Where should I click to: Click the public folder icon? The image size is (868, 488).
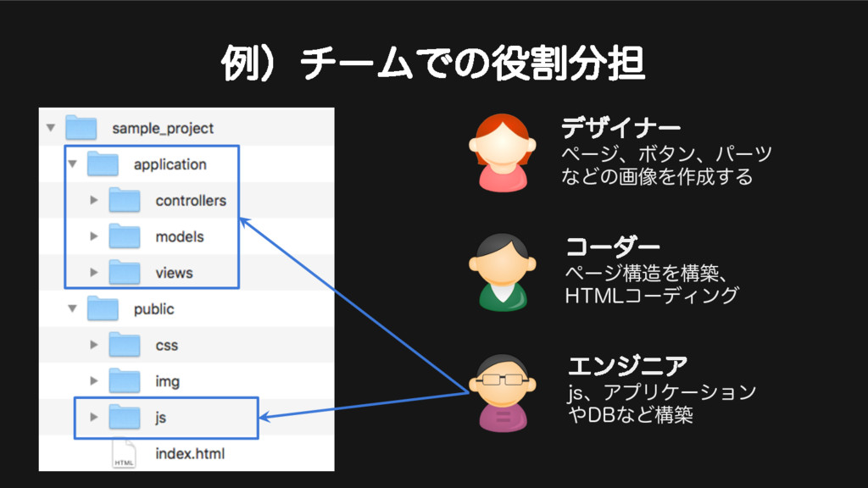click(x=103, y=308)
